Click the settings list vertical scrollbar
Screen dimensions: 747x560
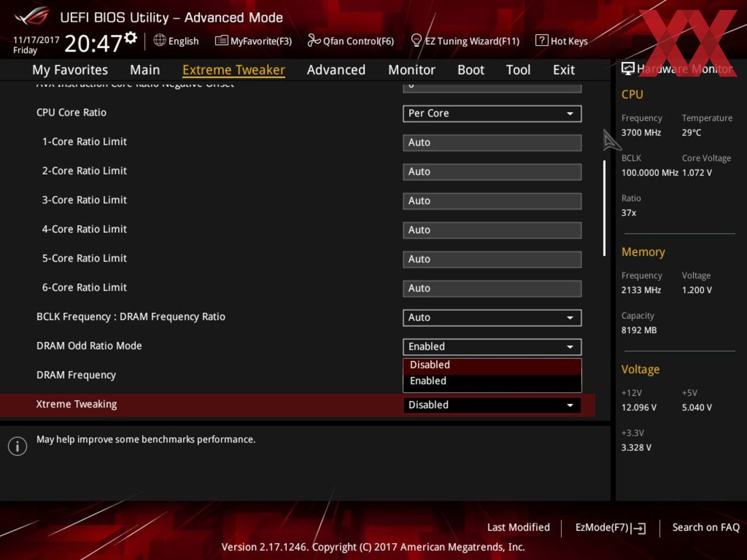coord(604,208)
